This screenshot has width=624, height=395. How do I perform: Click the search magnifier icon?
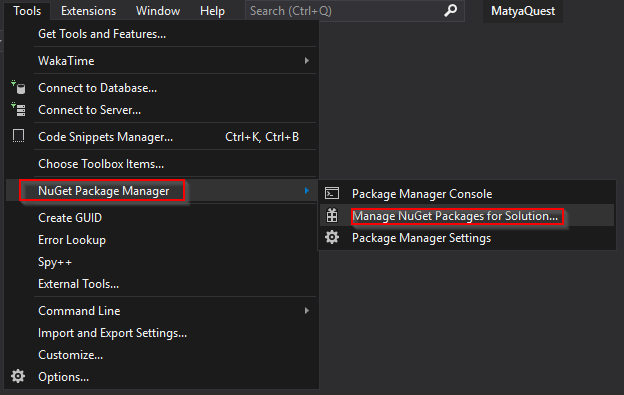click(x=450, y=11)
